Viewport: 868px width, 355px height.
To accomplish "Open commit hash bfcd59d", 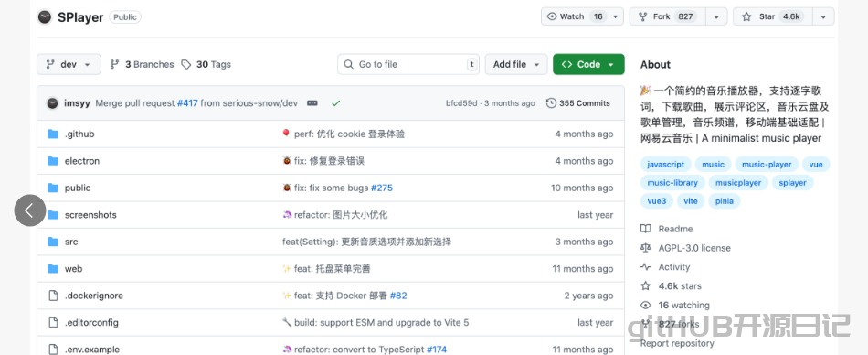I will (461, 103).
